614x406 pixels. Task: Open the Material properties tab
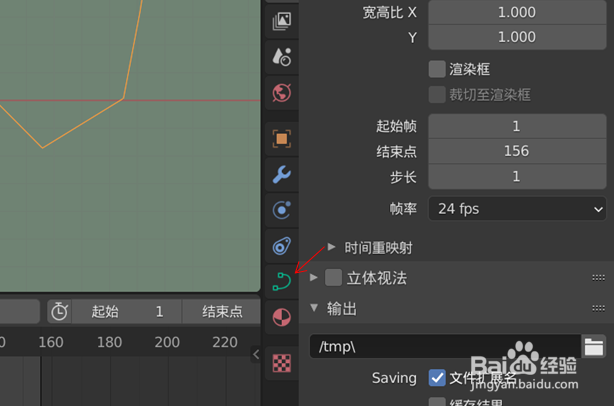coord(282,317)
